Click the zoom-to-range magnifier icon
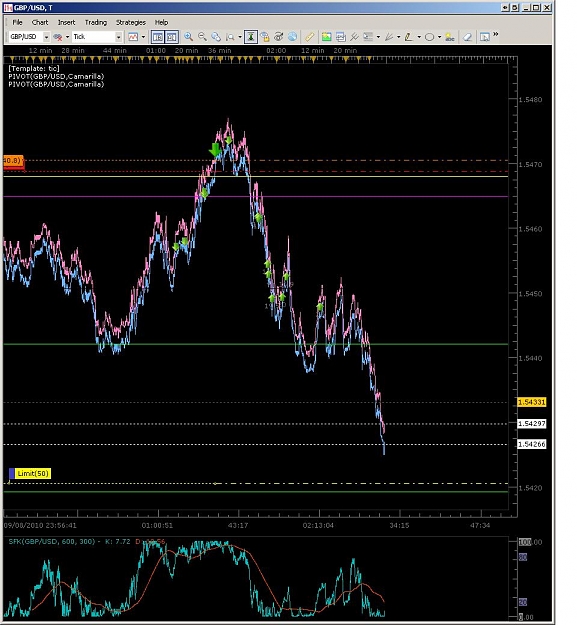 pyautogui.click(x=230, y=37)
